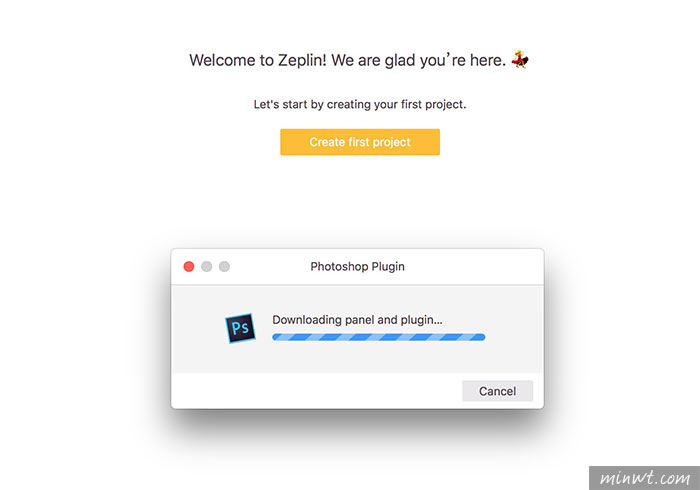Click the word 'Plugin' in the dialog title
Viewport: 700px width, 490px height.
pyautogui.click(x=388, y=267)
